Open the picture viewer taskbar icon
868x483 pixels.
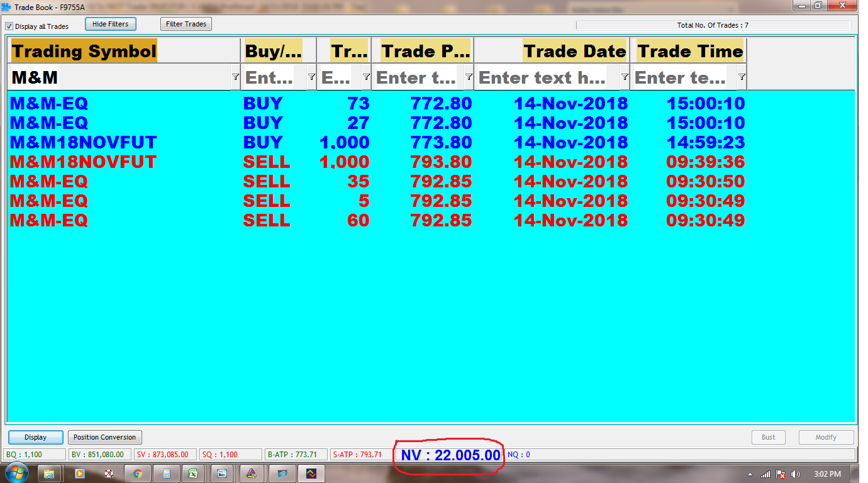pyautogui.click(x=222, y=474)
